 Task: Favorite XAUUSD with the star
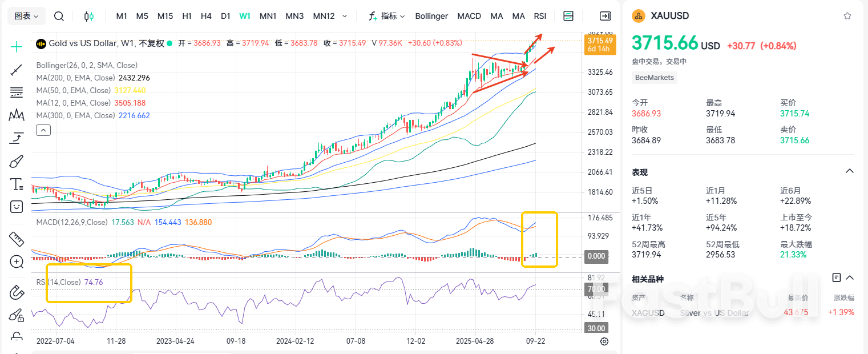coord(847,15)
